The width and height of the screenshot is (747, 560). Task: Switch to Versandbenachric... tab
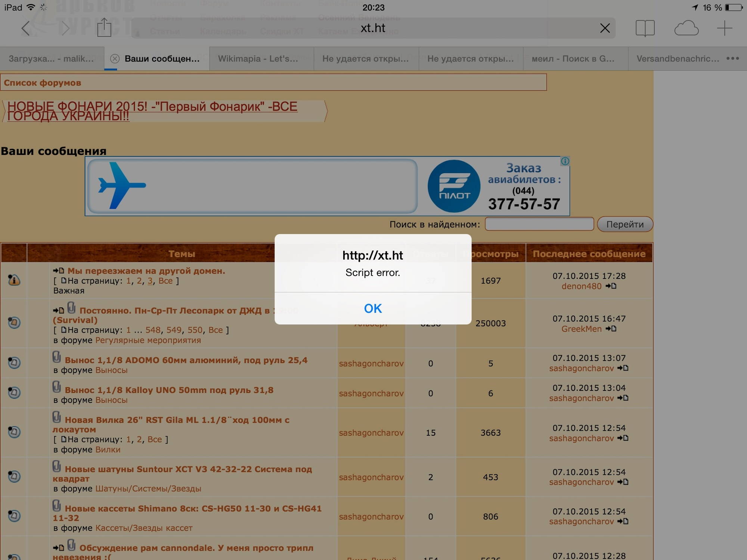pos(678,59)
